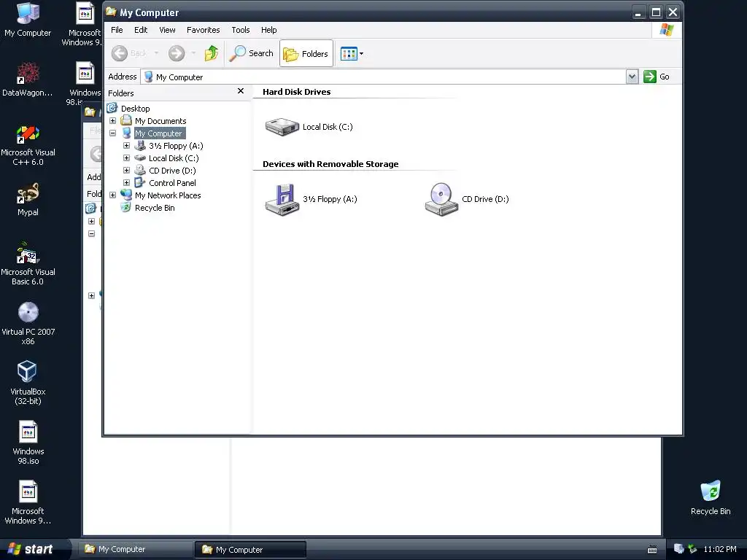
Task: Select CD Drive (D:) in folder tree
Action: point(172,171)
